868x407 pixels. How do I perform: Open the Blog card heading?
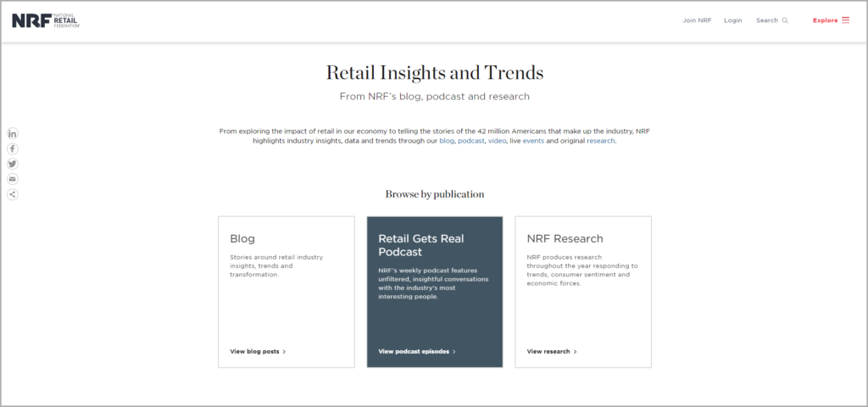point(242,238)
